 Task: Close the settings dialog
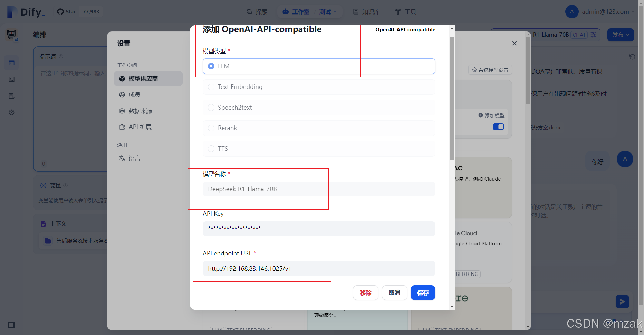[x=515, y=43]
